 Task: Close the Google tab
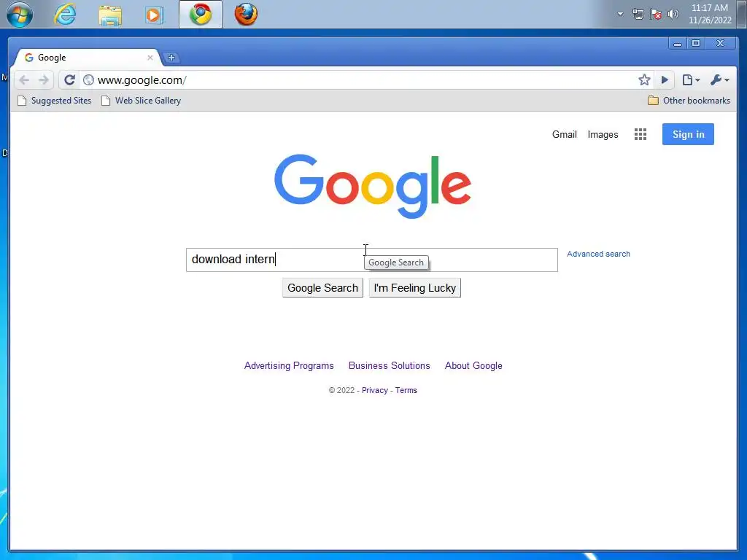[150, 58]
